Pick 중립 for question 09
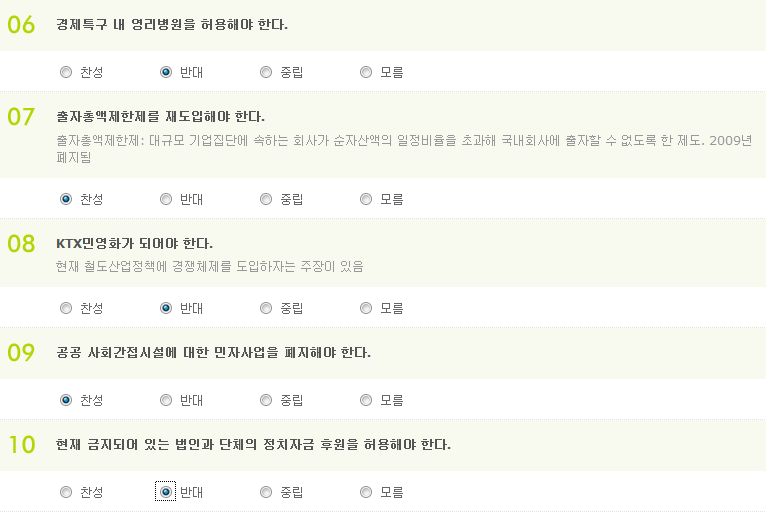Screen dimensions: 766x515 tap(266, 400)
